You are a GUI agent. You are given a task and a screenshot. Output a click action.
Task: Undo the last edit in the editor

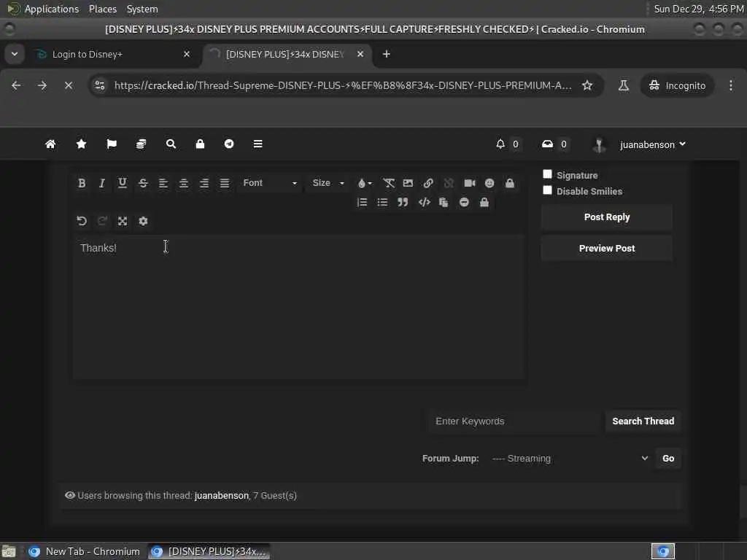pos(82,221)
